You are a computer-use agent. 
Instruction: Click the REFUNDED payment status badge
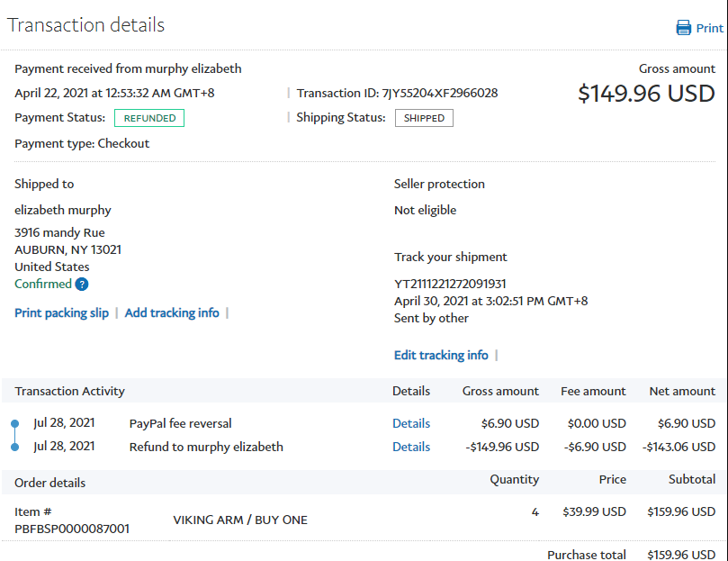point(149,118)
